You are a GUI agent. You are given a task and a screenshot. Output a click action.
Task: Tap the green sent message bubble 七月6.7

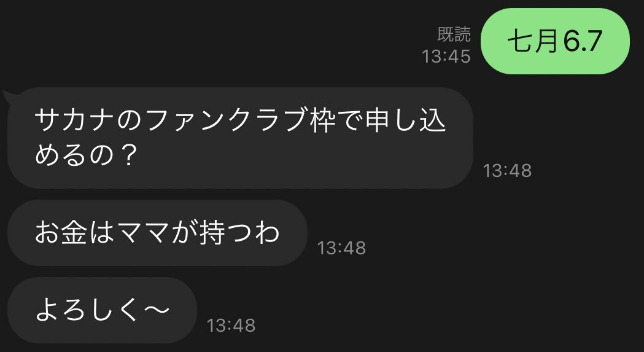pos(555,41)
